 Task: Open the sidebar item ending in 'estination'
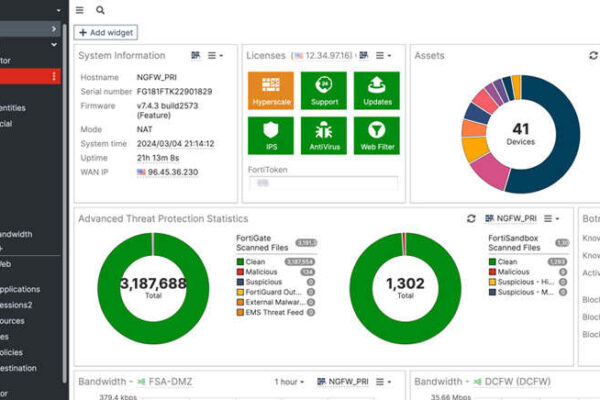pyautogui.click(x=18, y=368)
